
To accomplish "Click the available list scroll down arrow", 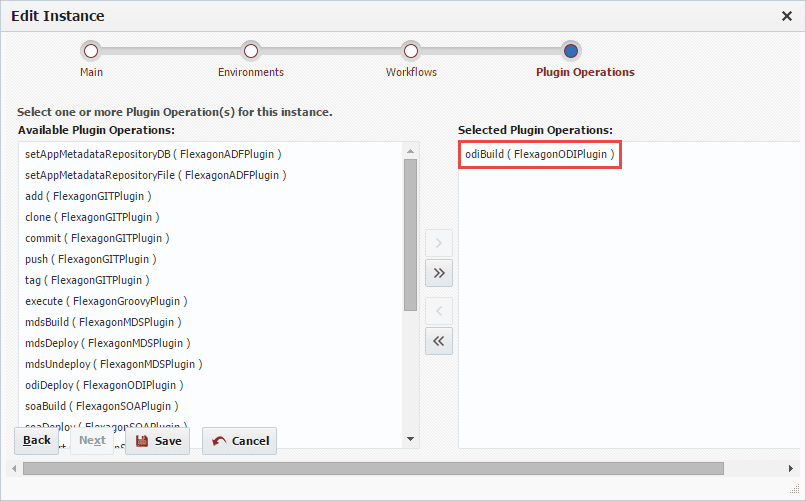I will [410, 439].
